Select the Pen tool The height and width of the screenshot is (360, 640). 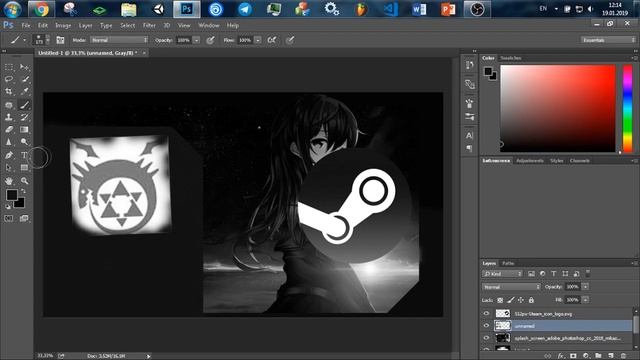point(9,155)
